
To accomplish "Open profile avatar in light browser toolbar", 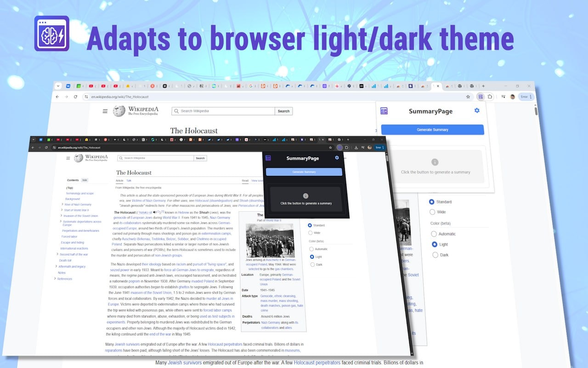I will [512, 97].
